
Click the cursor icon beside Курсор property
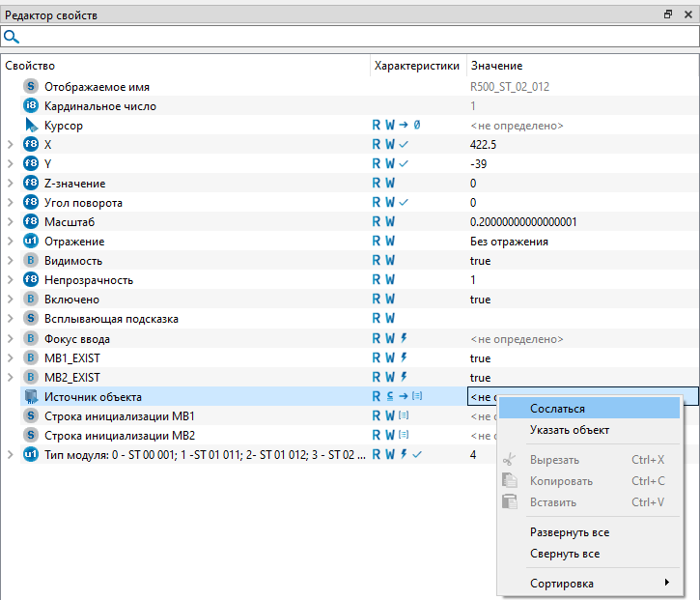(31, 126)
